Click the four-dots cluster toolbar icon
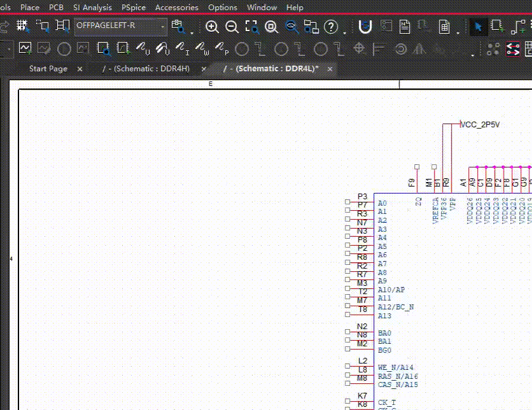Image resolution: width=532 pixels, height=410 pixels. (493, 49)
